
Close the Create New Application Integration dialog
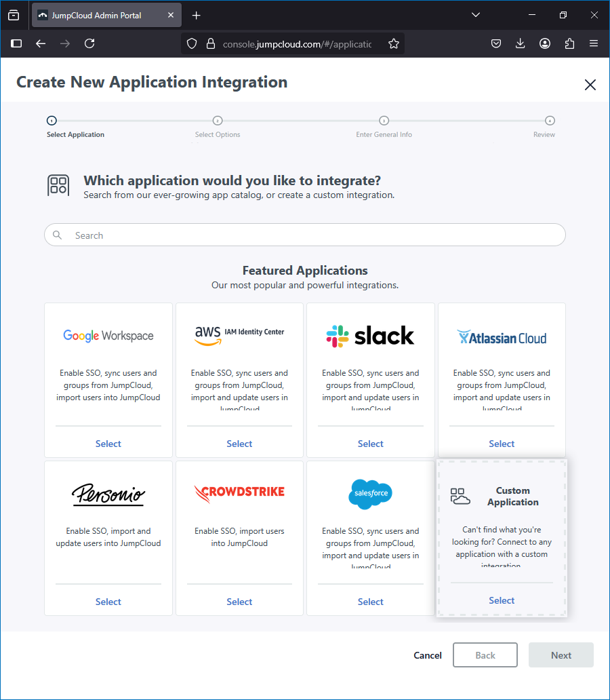pyautogui.click(x=590, y=85)
